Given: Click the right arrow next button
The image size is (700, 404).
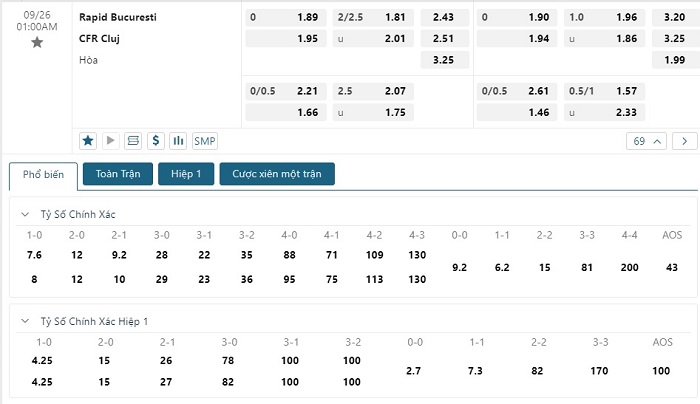Looking at the screenshot, I should point(684,141).
